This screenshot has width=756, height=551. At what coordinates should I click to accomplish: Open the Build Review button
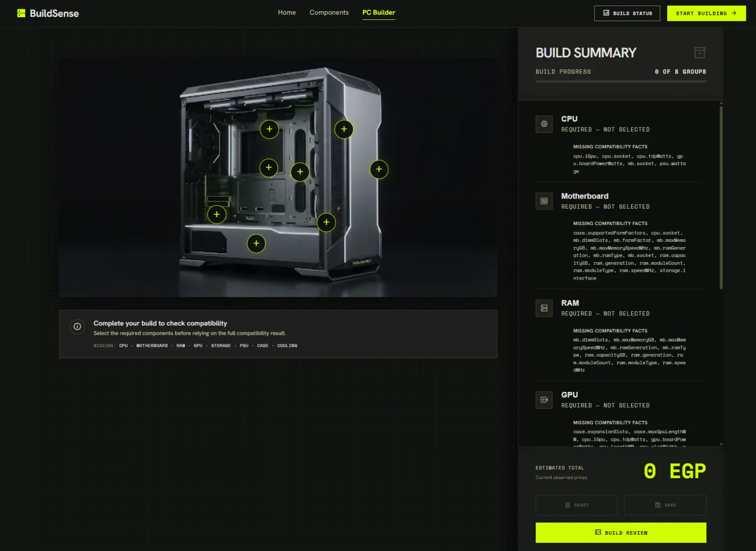pyautogui.click(x=621, y=533)
